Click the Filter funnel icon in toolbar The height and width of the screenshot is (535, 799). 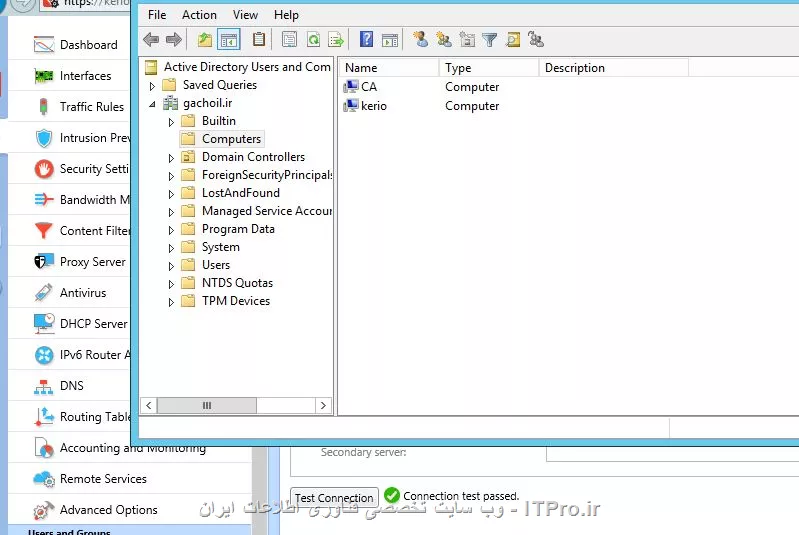click(x=490, y=39)
